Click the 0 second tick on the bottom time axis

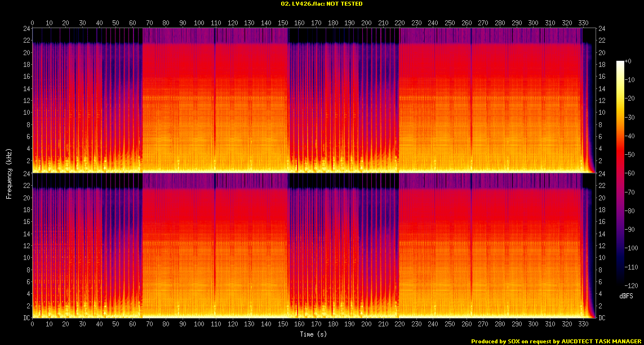coord(33,325)
